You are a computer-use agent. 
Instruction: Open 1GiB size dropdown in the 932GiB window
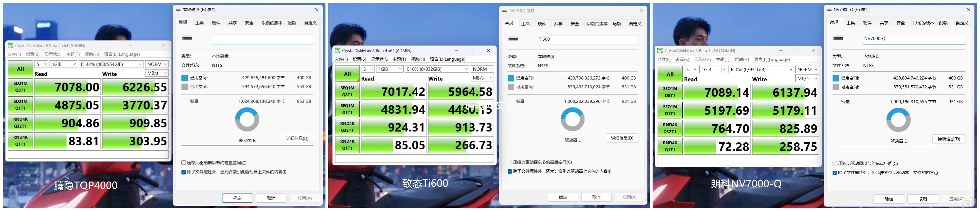coord(389,69)
